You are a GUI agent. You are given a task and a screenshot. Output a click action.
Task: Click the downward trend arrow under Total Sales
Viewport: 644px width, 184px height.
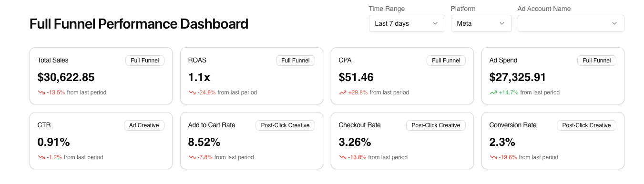click(41, 92)
